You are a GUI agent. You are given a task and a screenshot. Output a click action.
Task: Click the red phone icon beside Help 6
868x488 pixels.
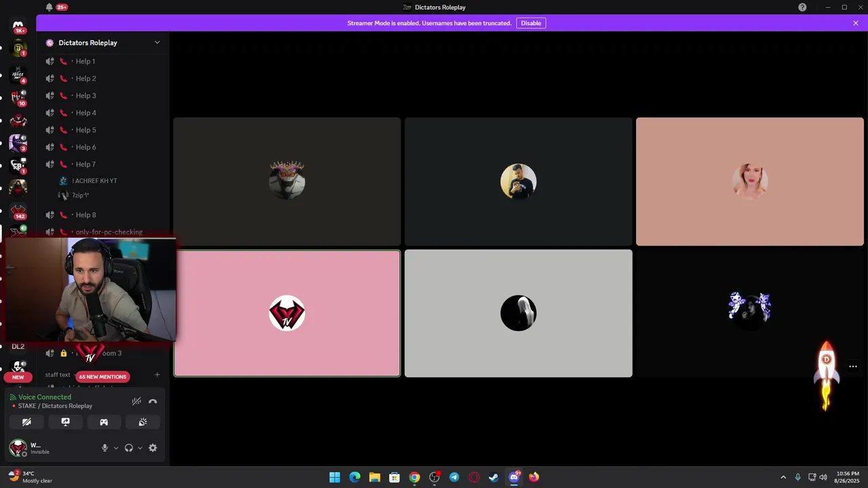[64, 147]
